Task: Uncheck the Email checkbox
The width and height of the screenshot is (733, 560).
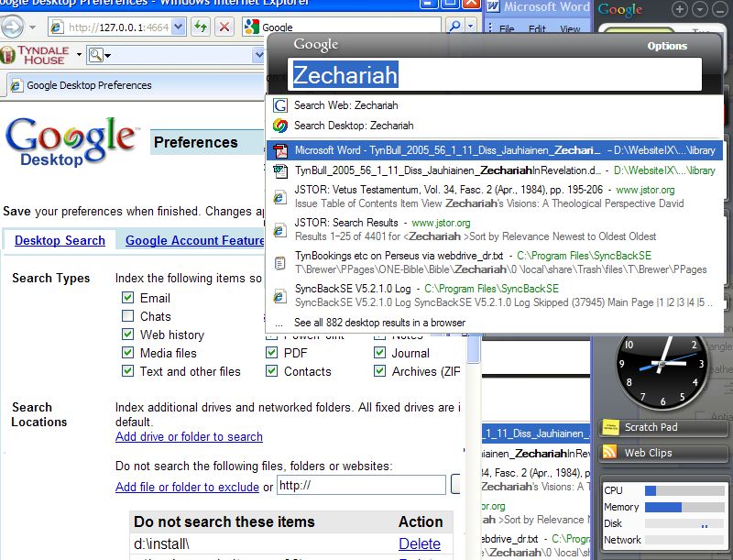Action: [x=127, y=298]
